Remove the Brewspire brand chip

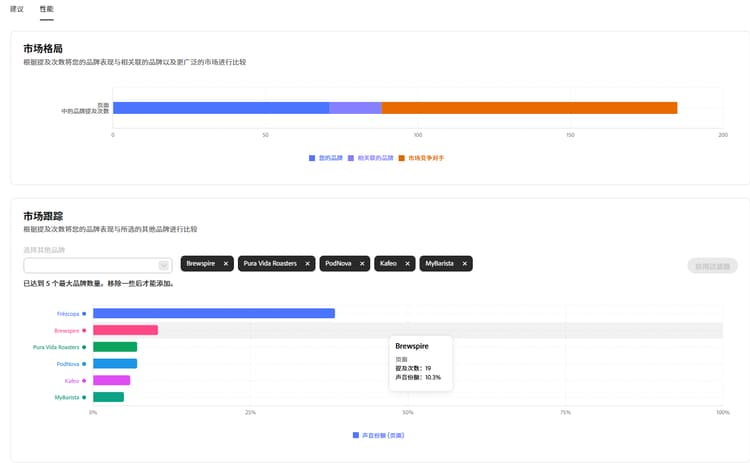point(226,264)
